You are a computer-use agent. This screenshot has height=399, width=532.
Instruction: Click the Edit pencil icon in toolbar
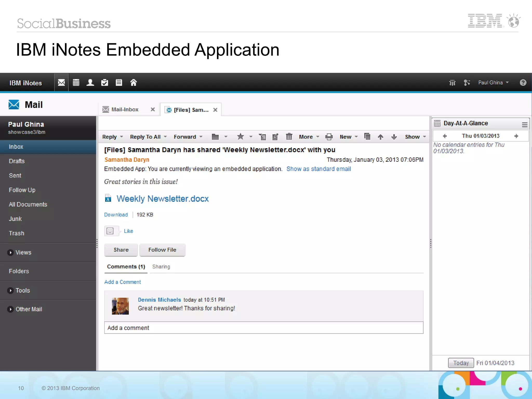coord(275,137)
